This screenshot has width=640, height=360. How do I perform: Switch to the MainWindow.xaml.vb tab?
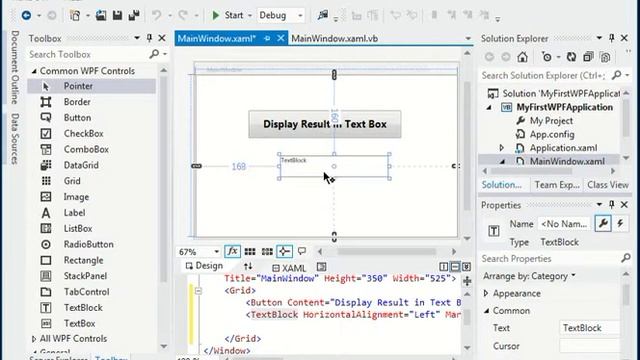click(x=335, y=38)
